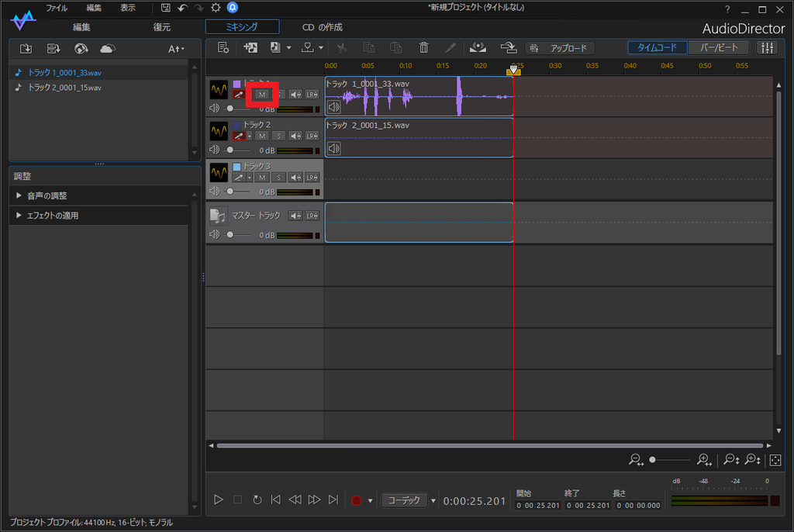This screenshot has width=794, height=532.
Task: Expand the エフェクトの適用 section
Action: pos(19,216)
